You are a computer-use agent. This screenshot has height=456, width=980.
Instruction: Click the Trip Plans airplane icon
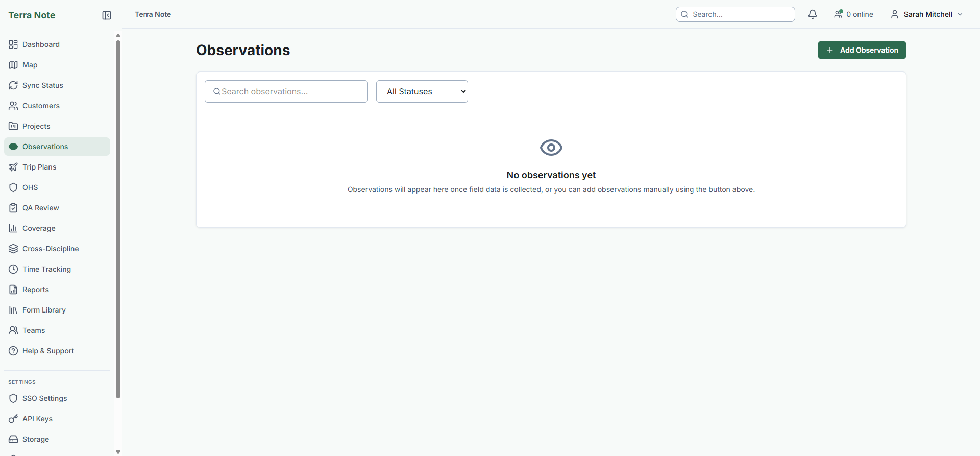coord(13,167)
